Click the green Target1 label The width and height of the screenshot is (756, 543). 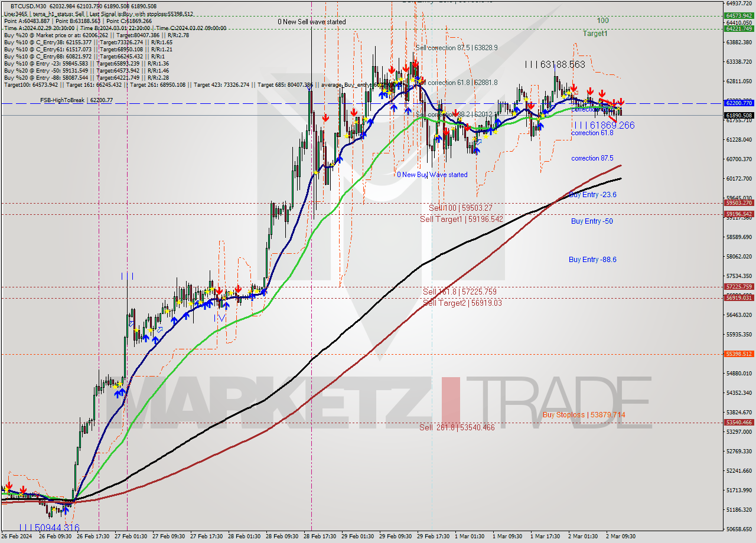tap(595, 34)
